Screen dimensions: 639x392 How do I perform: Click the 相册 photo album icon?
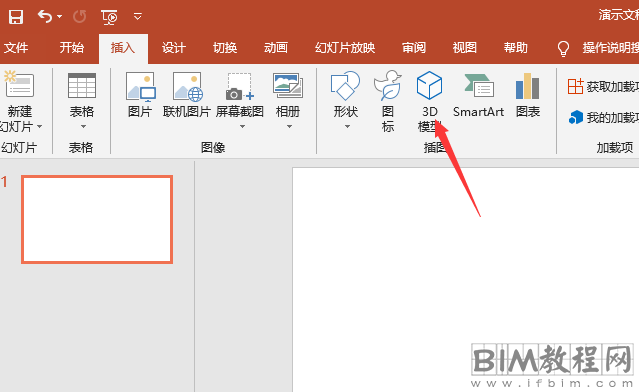(288, 86)
